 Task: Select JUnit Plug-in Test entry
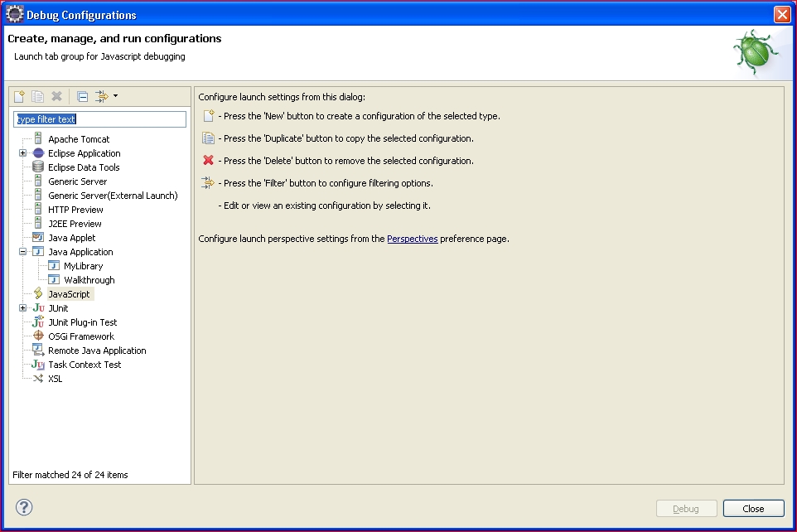82,322
